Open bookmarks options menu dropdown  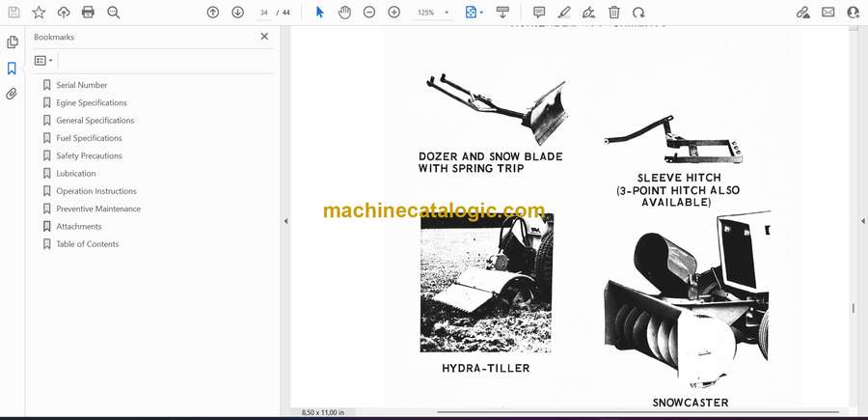click(x=43, y=61)
